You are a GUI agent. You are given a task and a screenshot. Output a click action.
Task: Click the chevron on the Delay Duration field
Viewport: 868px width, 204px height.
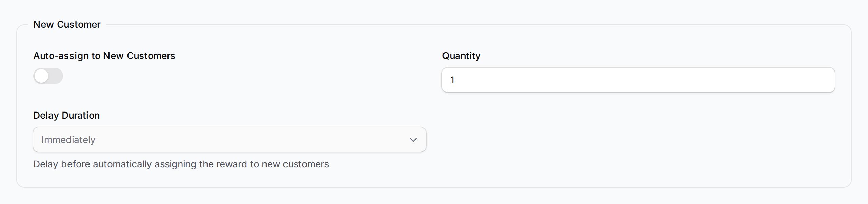(413, 139)
